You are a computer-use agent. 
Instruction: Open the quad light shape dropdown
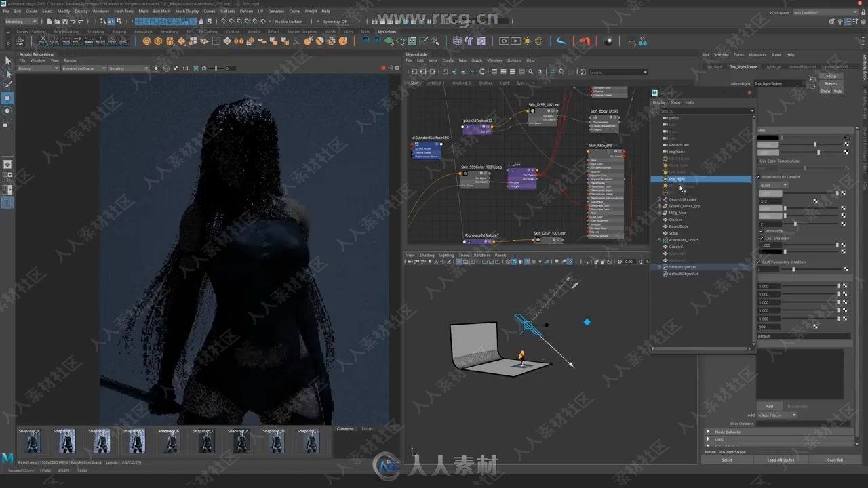coord(773,185)
